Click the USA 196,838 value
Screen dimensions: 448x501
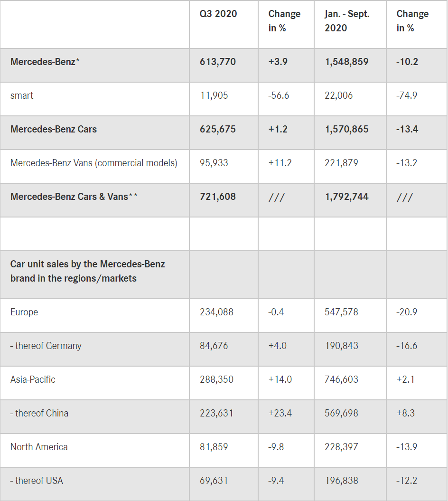pyautogui.click(x=342, y=481)
